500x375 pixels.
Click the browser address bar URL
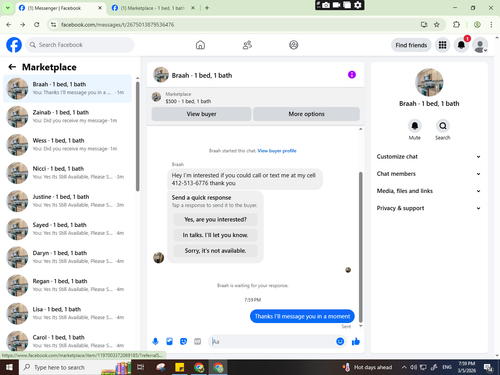coord(118,25)
